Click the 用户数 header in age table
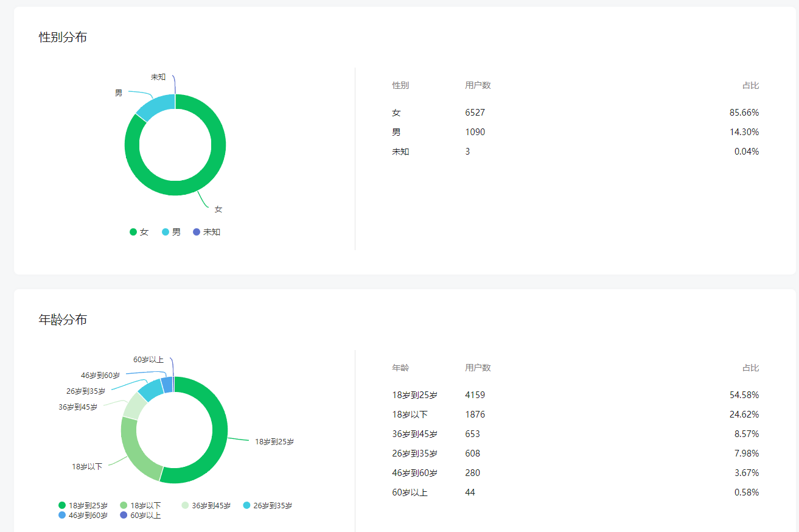The width and height of the screenshot is (799, 532). (x=478, y=368)
